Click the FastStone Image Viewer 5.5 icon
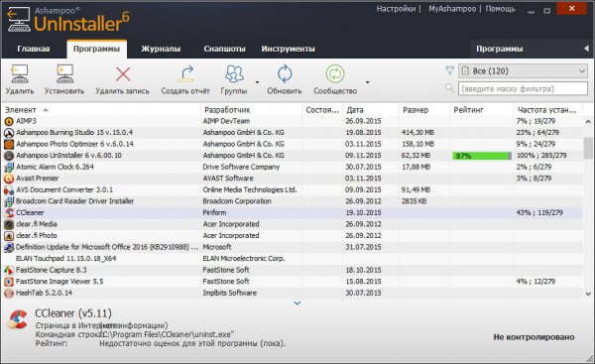This screenshot has height=364, width=595. [x=9, y=282]
